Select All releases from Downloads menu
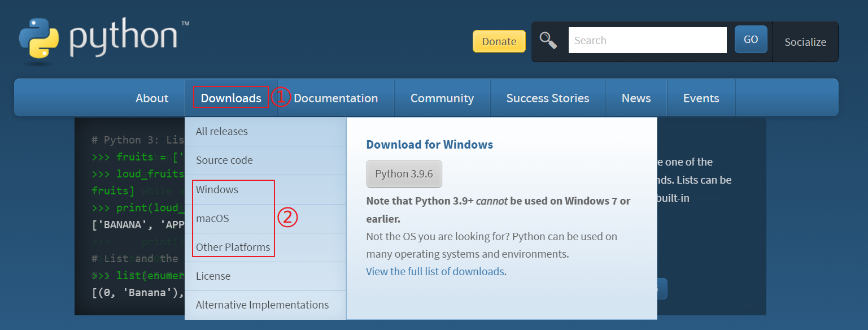 click(x=221, y=131)
